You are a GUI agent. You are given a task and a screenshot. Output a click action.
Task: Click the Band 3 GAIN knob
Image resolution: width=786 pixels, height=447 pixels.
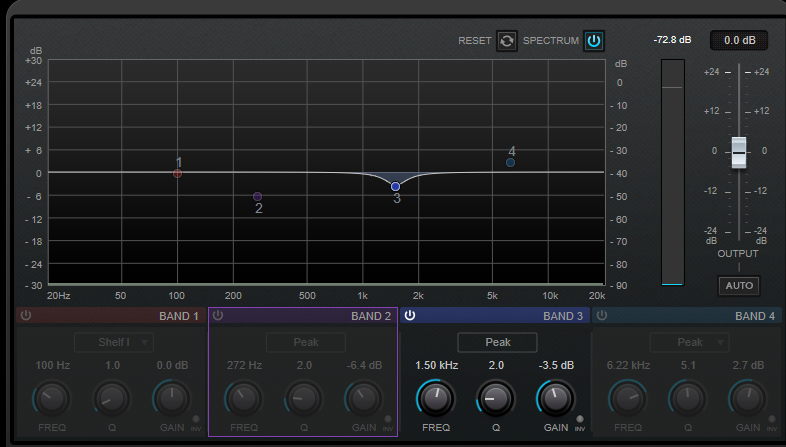(556, 400)
